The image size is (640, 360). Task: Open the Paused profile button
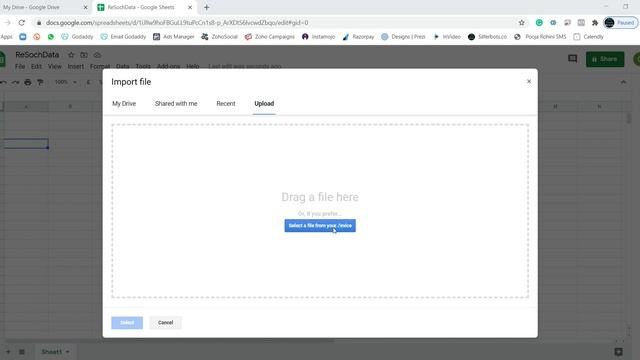click(620, 23)
